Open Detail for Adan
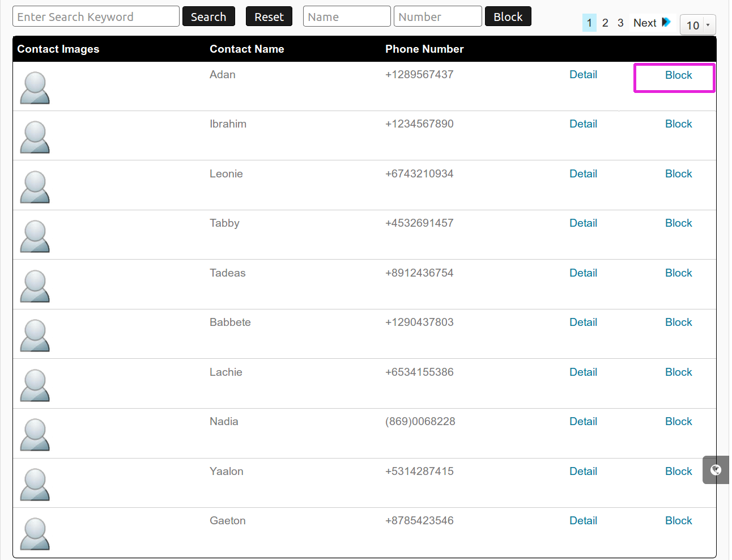The width and height of the screenshot is (732, 560). 583,75
